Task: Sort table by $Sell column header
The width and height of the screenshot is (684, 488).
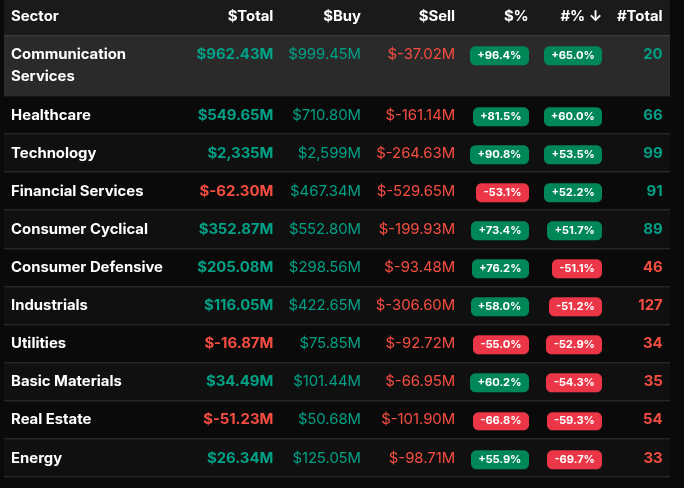Action: [x=433, y=16]
